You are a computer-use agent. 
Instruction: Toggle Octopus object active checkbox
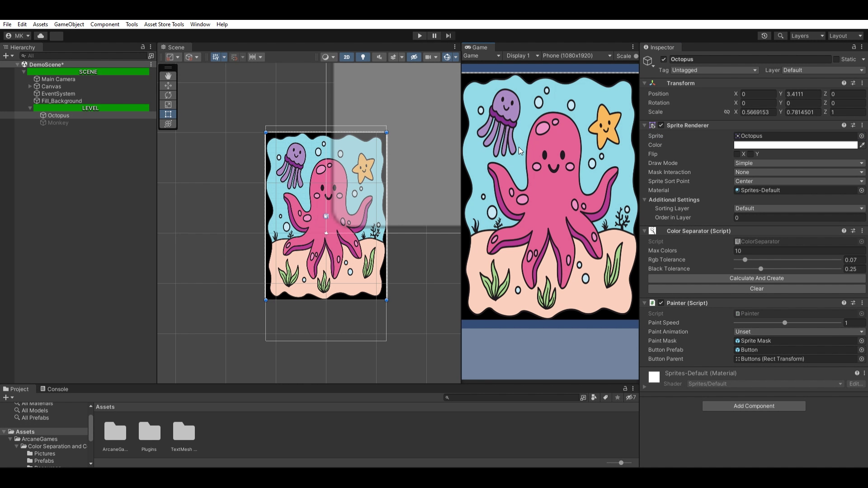pos(664,59)
